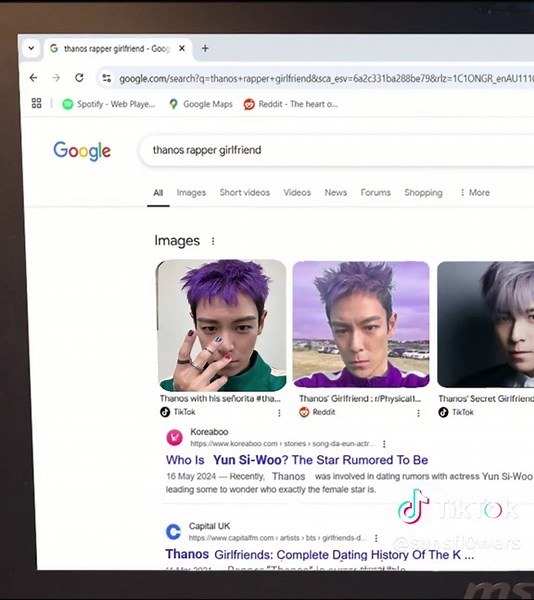Open three-dot menu for Koreaboo result
Screen dimensions: 534x600
[384, 444]
